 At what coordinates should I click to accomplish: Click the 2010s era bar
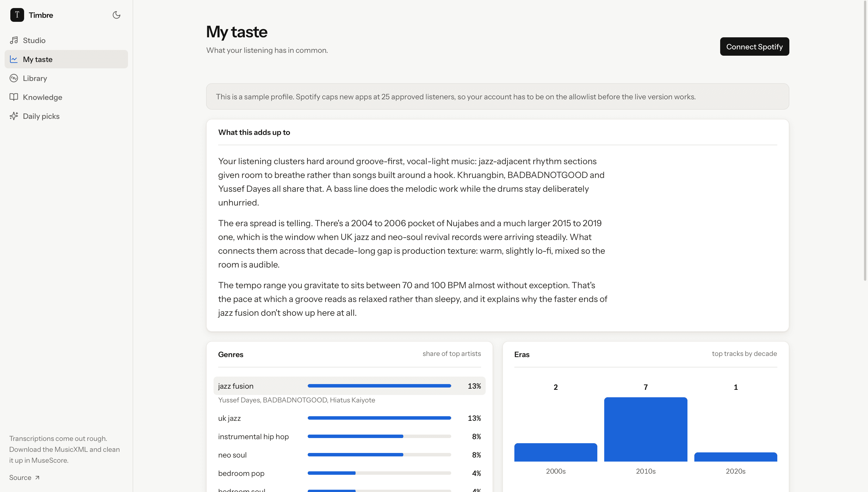[x=645, y=429]
